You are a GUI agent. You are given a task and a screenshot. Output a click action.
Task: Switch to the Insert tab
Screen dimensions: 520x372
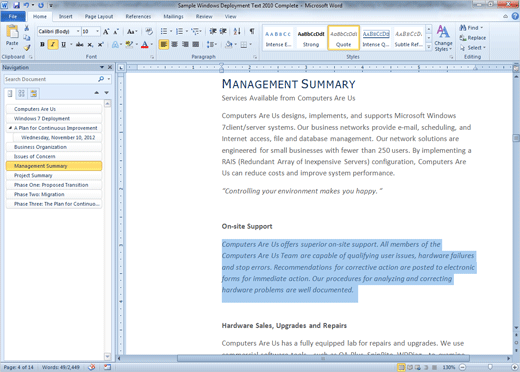tap(66, 16)
